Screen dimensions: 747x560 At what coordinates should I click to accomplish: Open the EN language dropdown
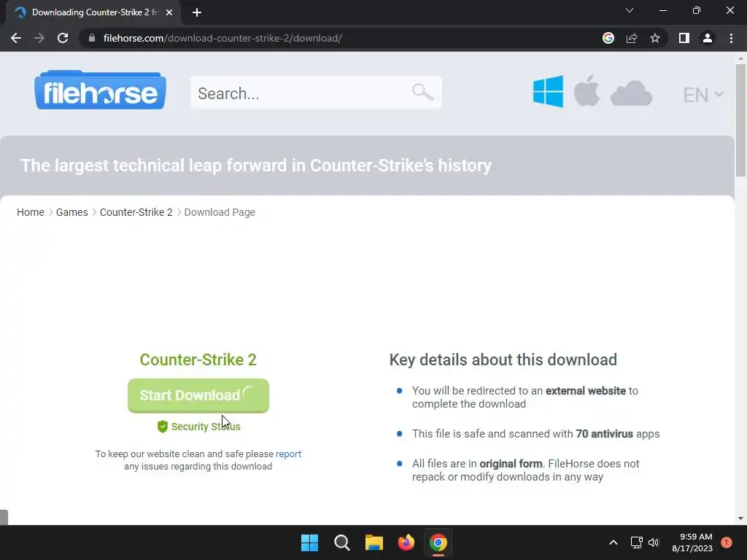703,95
